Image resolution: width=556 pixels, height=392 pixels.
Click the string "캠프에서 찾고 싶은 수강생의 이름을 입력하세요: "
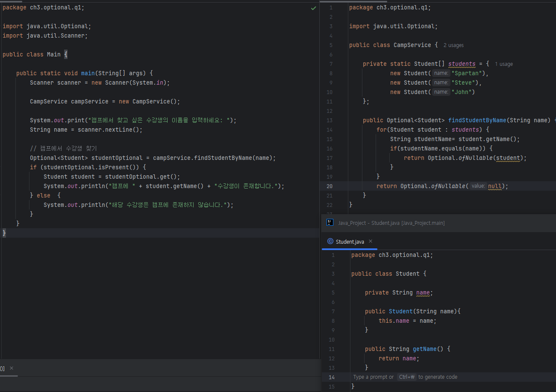coord(159,120)
